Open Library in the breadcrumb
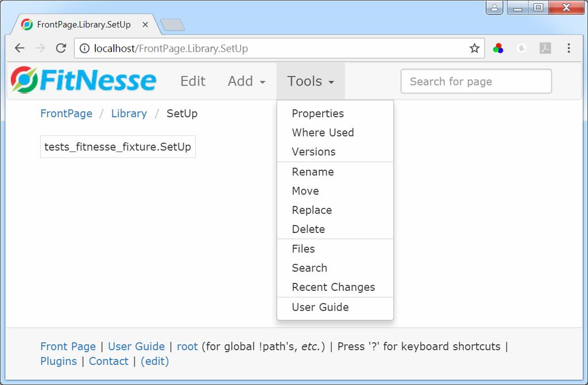Screen dimensions: 588x385 (x=129, y=113)
